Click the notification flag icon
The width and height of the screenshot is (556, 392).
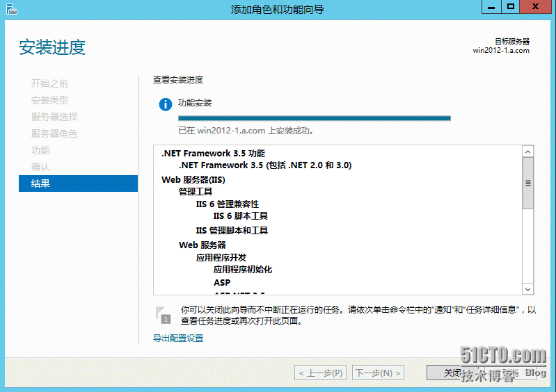click(x=163, y=315)
